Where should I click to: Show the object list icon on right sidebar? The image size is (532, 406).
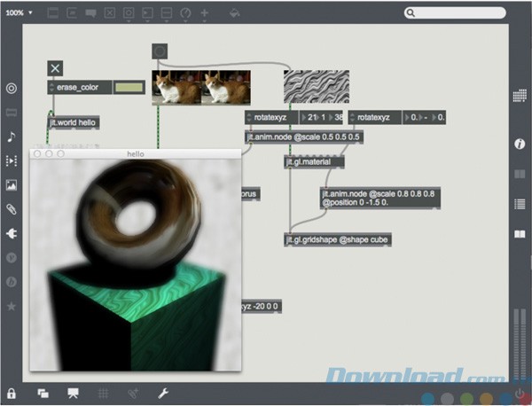[520, 203]
